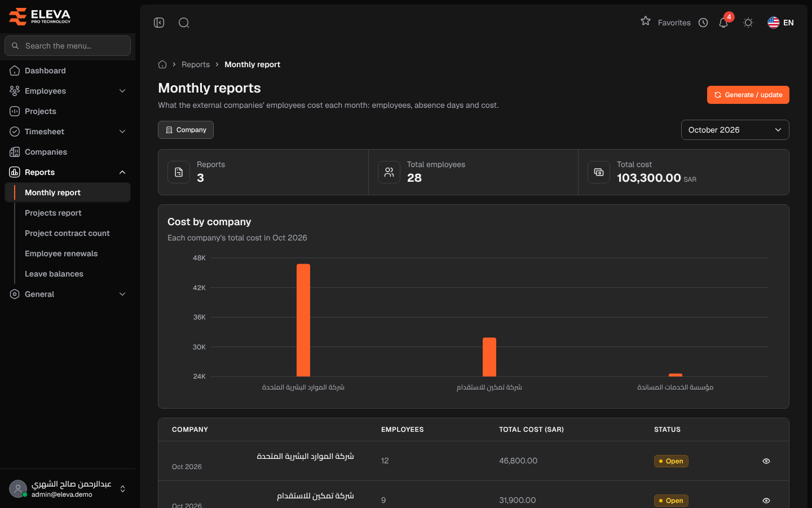Click شركة الموارد البشرية المتحدة table cell
The height and width of the screenshot is (508, 812).
(305, 456)
